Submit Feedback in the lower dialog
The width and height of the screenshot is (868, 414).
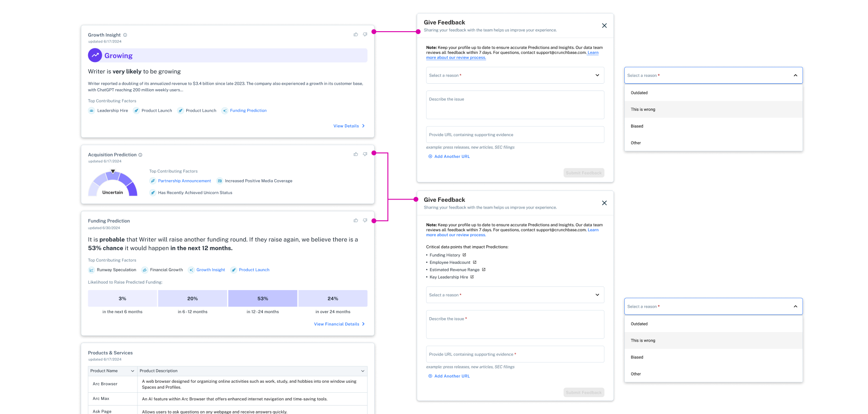pos(584,392)
